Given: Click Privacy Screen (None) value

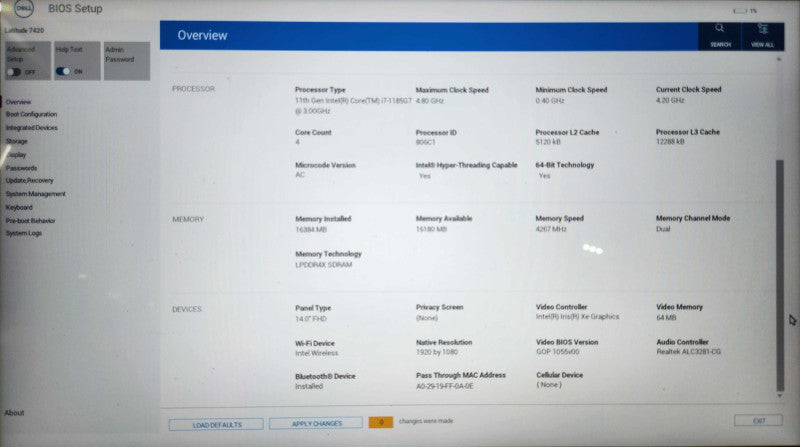Looking at the screenshot, I should (x=427, y=318).
